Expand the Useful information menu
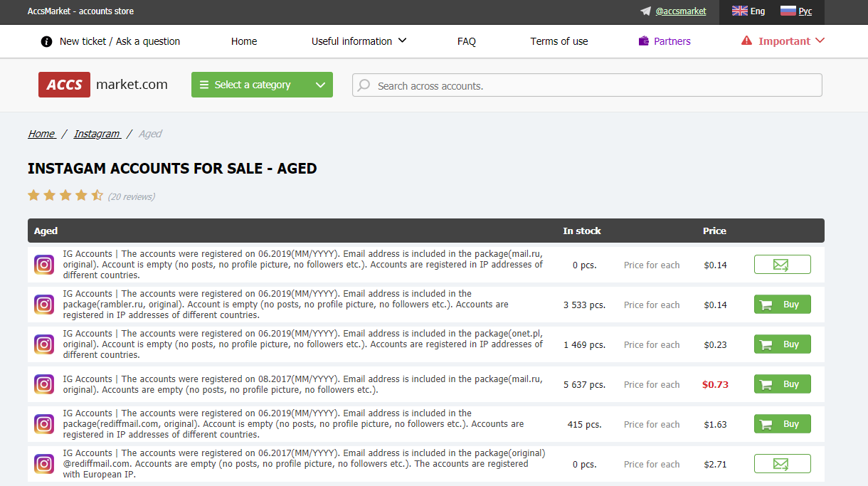The image size is (868, 486). [359, 41]
